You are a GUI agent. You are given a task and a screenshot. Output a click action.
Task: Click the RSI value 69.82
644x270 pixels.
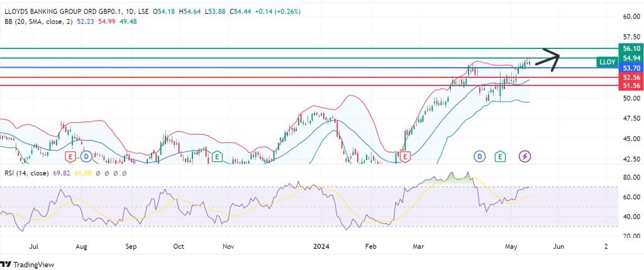[61, 173]
